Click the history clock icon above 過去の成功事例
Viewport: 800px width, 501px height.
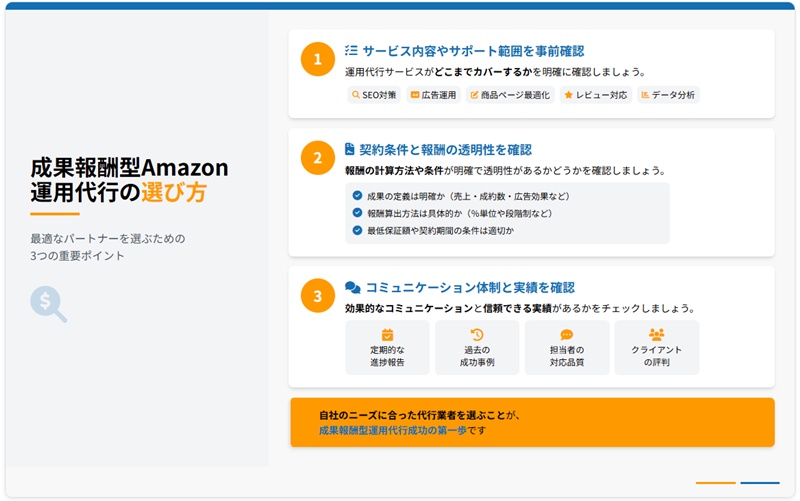[x=477, y=335]
